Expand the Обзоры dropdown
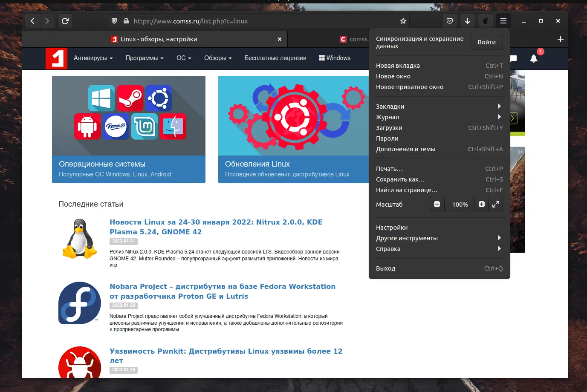 point(218,58)
